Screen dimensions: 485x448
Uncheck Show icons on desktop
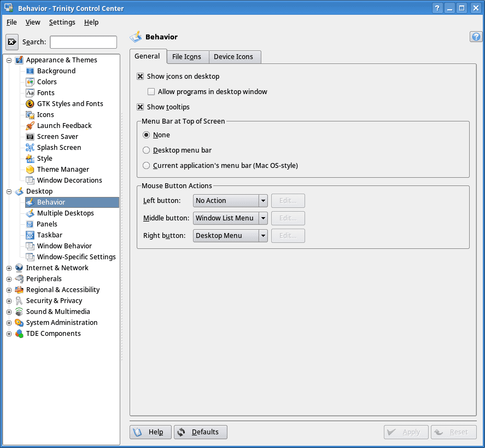140,77
